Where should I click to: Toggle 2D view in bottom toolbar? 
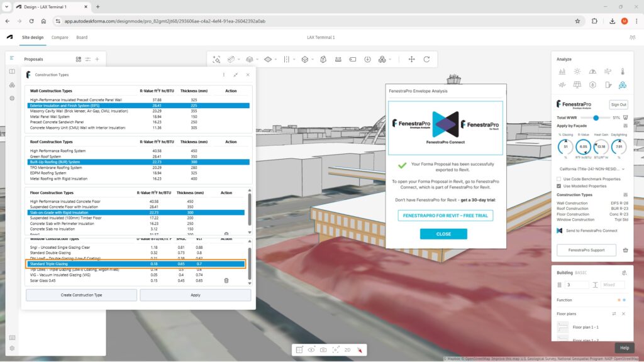coord(347,349)
